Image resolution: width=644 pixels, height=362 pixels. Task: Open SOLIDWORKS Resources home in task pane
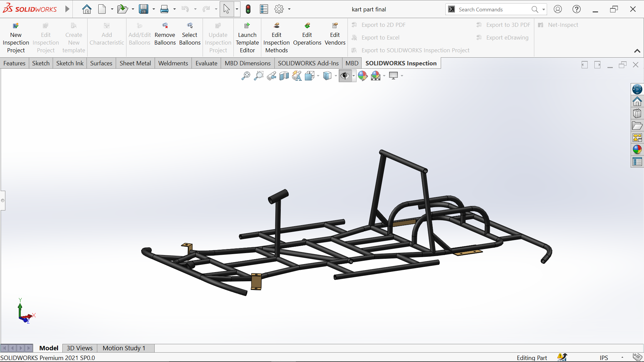tap(637, 101)
